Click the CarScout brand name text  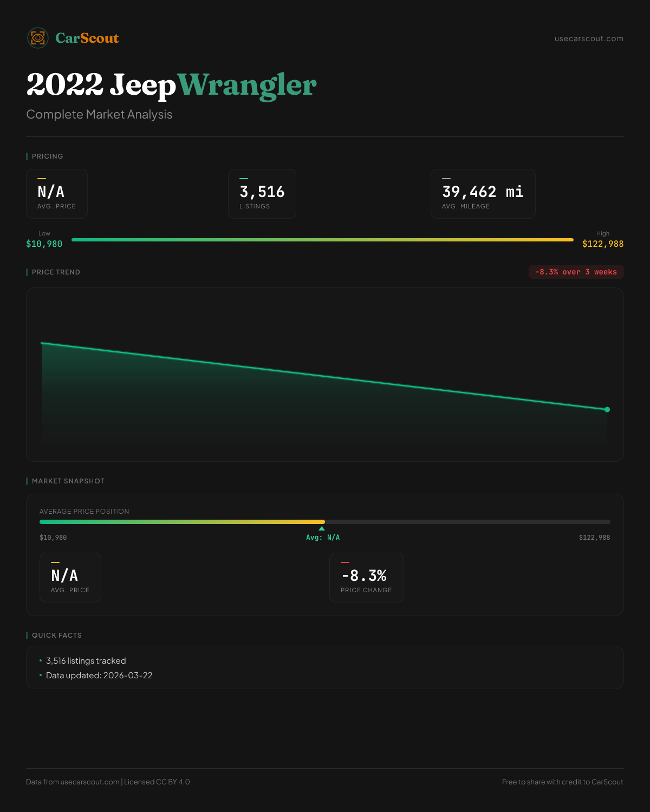point(87,38)
